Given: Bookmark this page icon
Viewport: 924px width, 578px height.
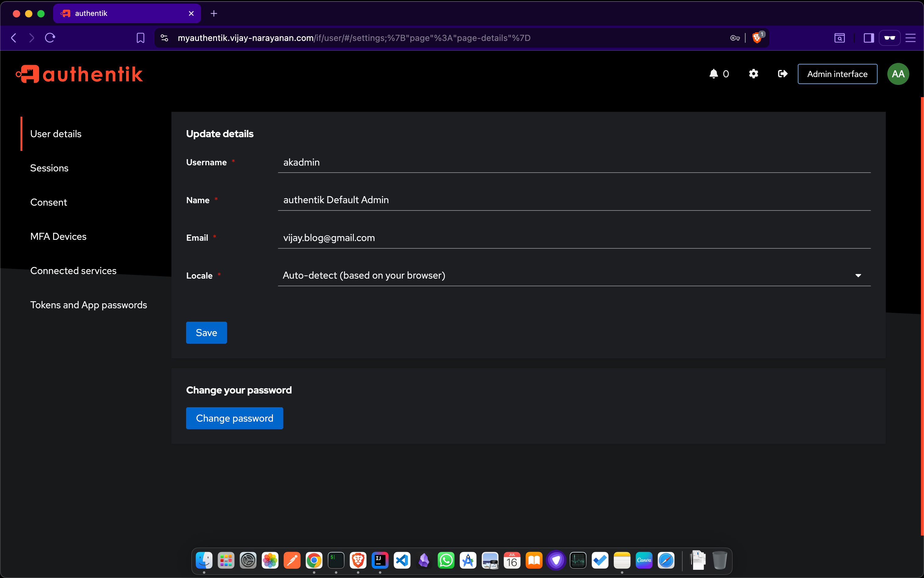Looking at the screenshot, I should pyautogui.click(x=140, y=38).
